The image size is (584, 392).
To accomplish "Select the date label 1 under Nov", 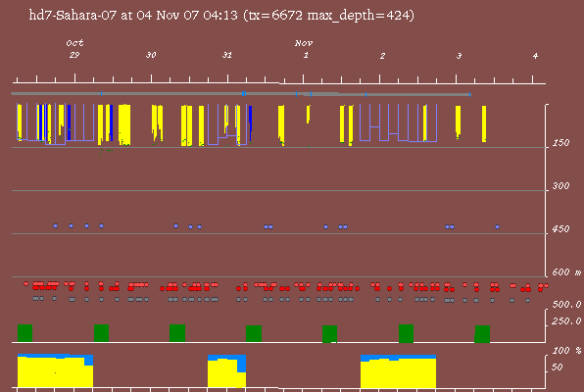I will tap(306, 55).
